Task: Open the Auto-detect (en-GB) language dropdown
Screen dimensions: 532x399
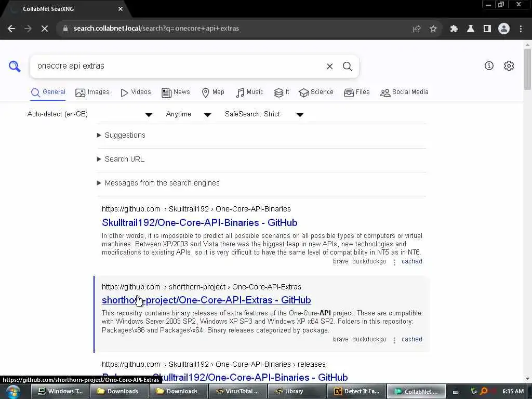Action: click(x=89, y=114)
